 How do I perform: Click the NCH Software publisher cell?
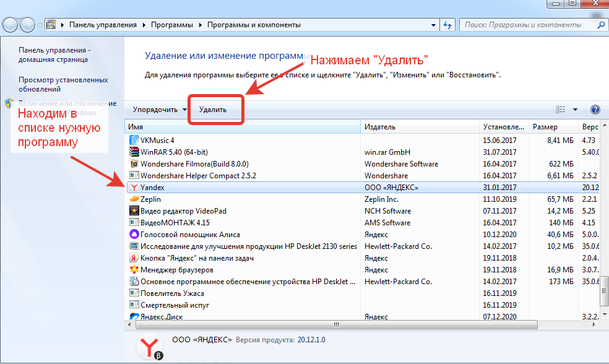tap(387, 211)
